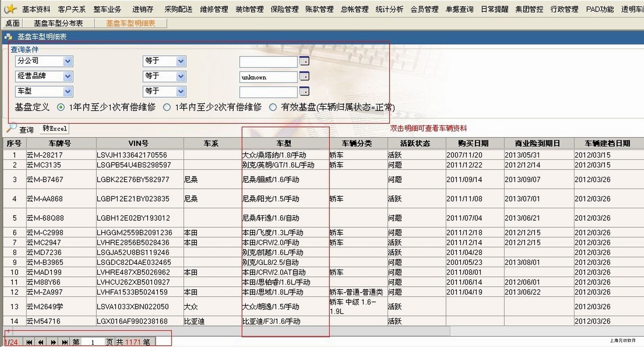The image size is (644, 347).
Task: Click the page number input field
Action: pyautogui.click(x=93, y=342)
